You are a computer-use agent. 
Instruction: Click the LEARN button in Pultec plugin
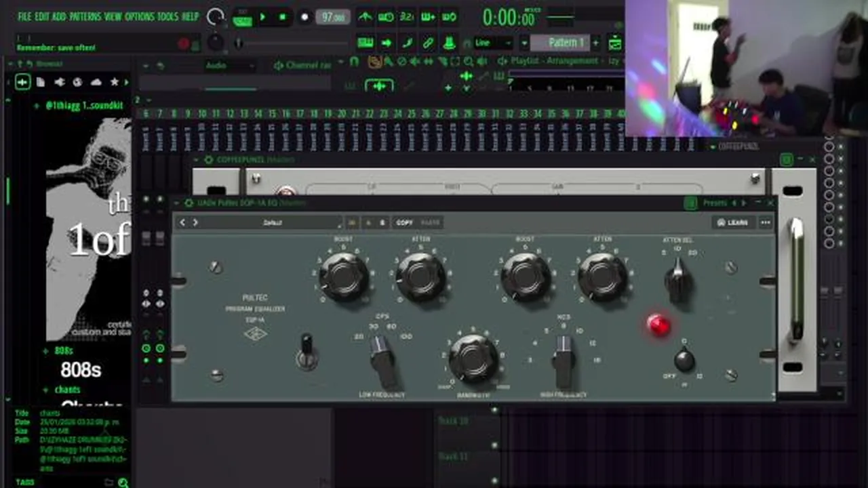pos(733,222)
